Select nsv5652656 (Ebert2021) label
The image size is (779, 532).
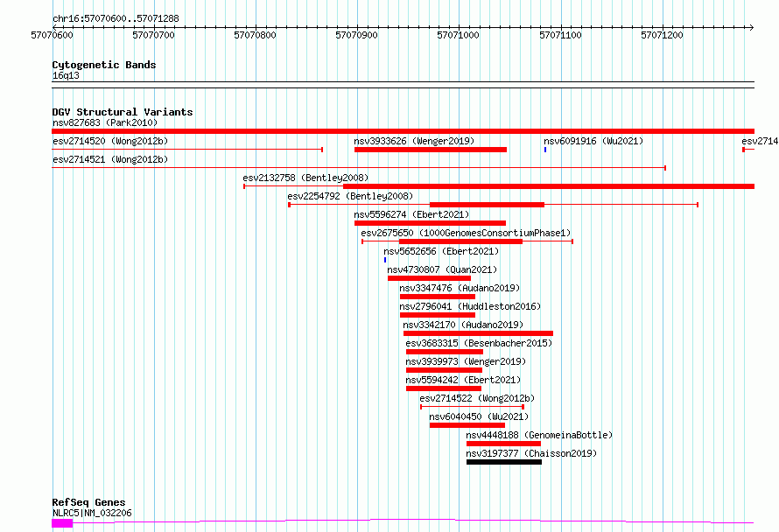coord(441,251)
